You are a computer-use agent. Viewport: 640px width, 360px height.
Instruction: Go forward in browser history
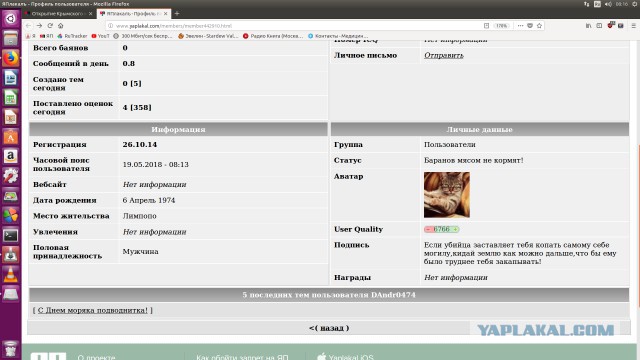click(x=39, y=26)
